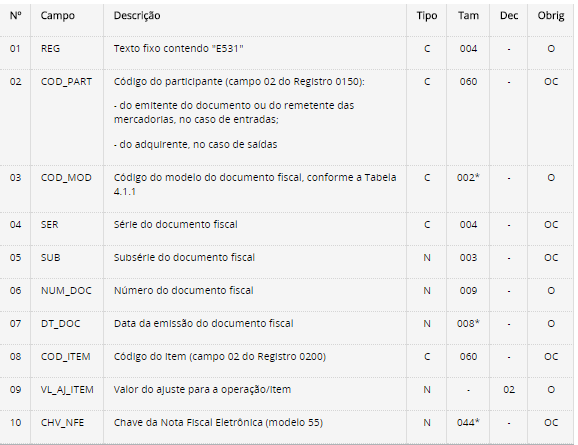The height and width of the screenshot is (445, 578).
Task: Click the Campo column header
Action: coord(58,16)
